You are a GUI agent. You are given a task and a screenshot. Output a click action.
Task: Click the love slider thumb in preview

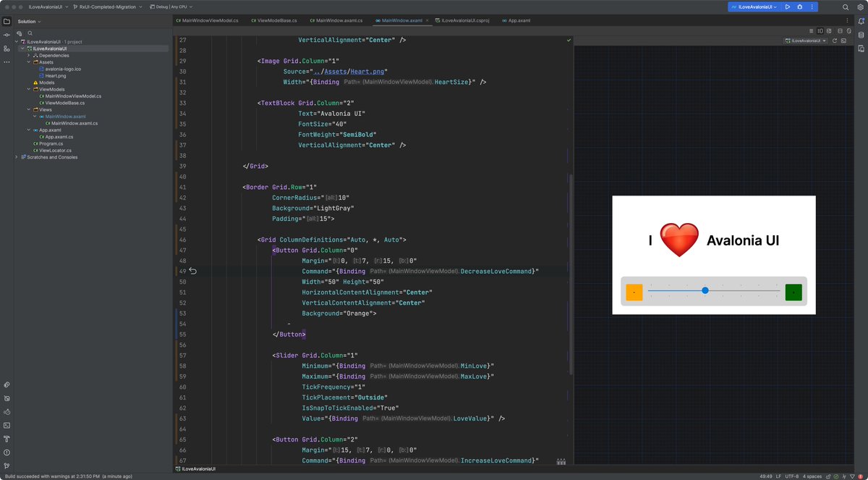[x=705, y=290]
